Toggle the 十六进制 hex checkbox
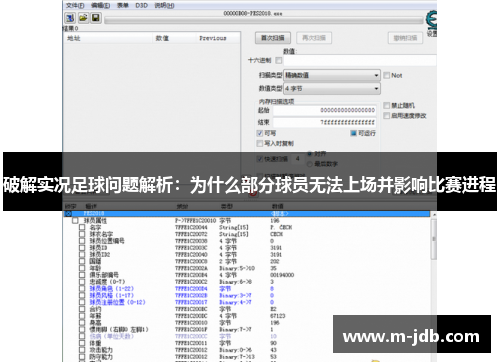The height and width of the screenshot is (362, 500). (279, 60)
